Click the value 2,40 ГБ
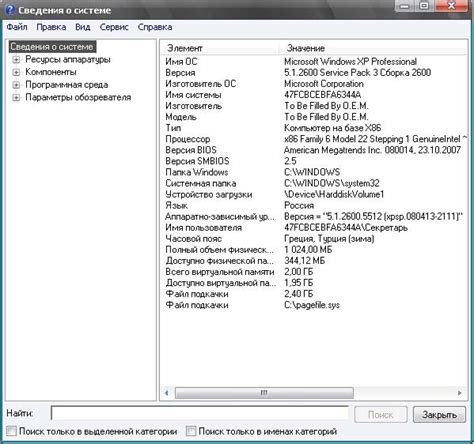The width and height of the screenshot is (474, 444). point(298,294)
